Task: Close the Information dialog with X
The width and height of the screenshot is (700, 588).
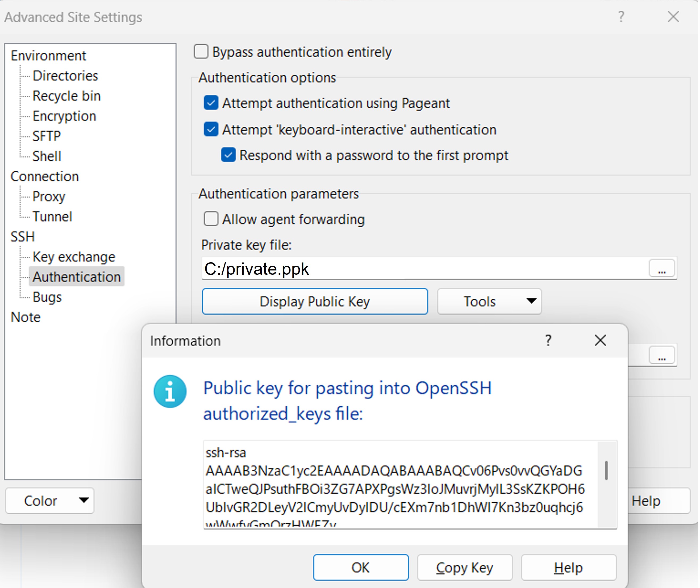Action: tap(600, 341)
